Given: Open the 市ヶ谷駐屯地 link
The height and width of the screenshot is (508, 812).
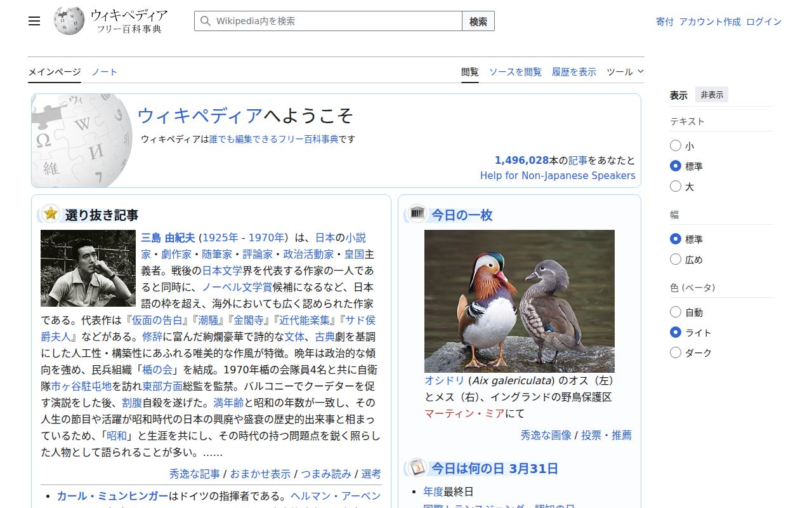Looking at the screenshot, I should 81,386.
